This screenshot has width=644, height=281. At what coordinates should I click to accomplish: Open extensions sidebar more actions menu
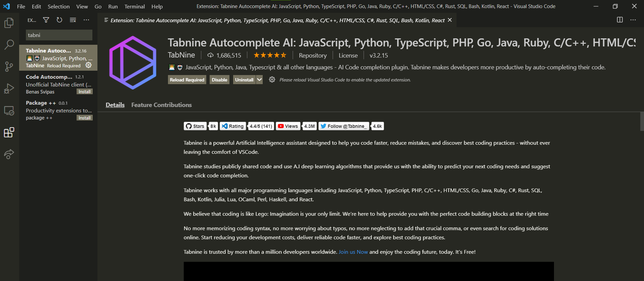86,20
